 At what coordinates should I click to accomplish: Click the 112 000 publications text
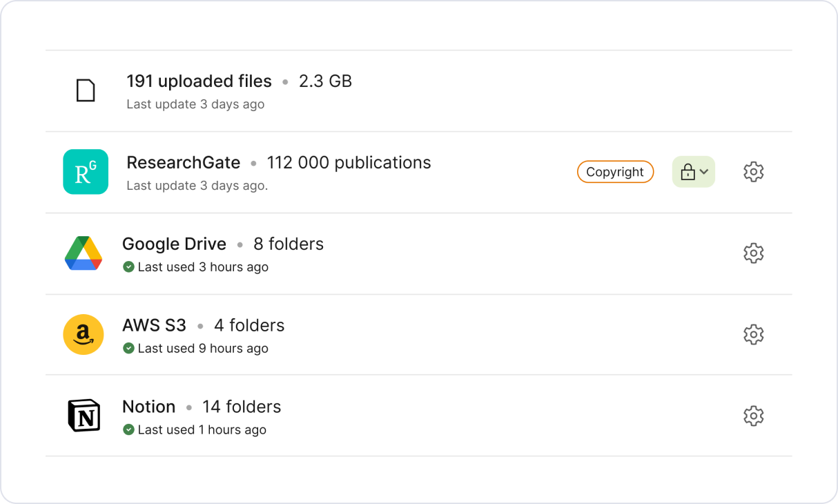pos(349,163)
